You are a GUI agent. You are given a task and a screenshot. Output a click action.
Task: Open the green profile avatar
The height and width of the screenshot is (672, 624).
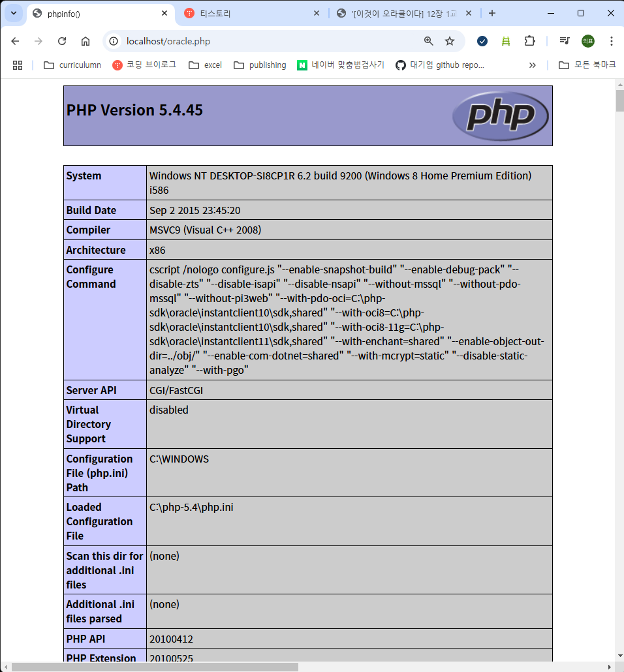588,41
